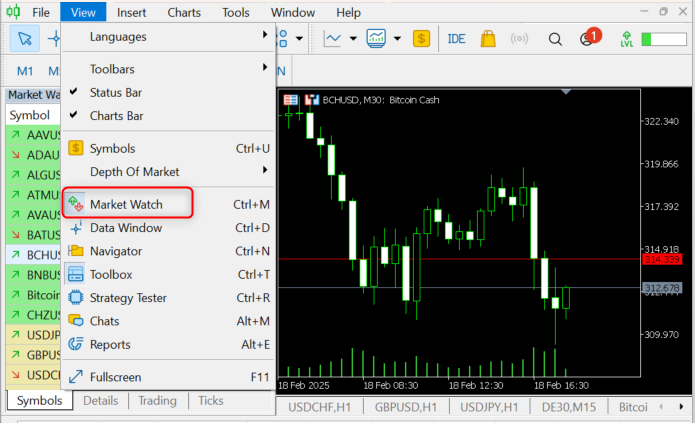Click the chart shift triangle marker
Image resolution: width=695 pixels, height=423 pixels.
coord(566,92)
